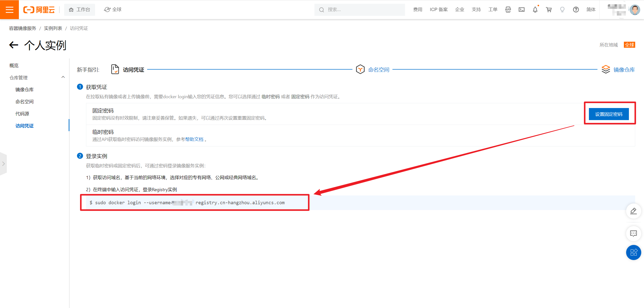The height and width of the screenshot is (308, 644).
Task: Open the user avatar profile menu
Action: coord(634,10)
